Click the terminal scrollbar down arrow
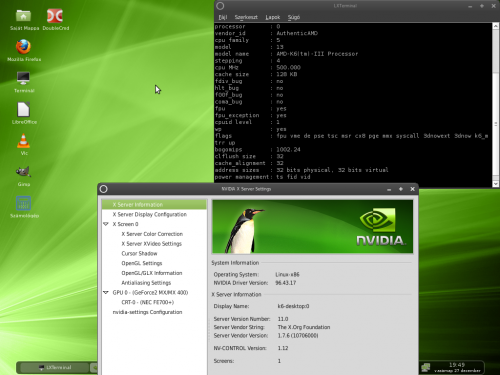Viewport: 500px width, 375px height. 496,184
